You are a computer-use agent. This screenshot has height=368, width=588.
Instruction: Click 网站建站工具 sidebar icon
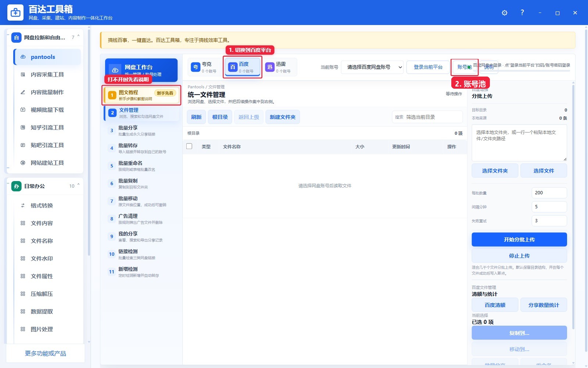click(23, 163)
